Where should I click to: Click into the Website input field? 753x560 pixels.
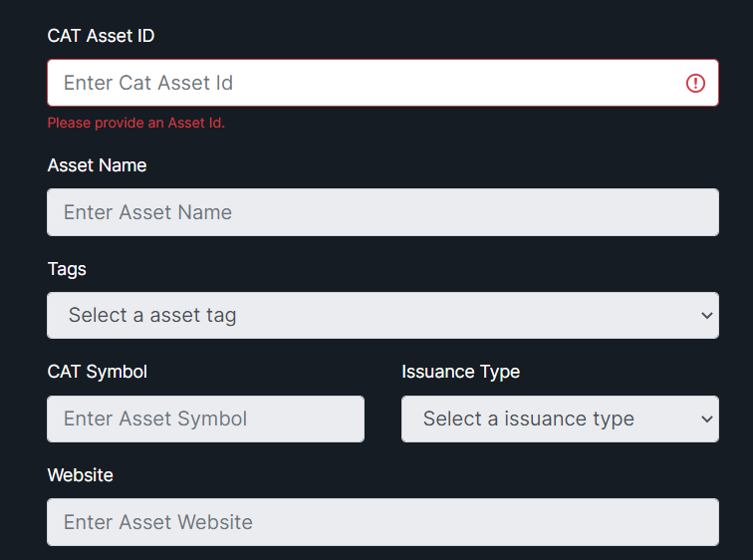(382, 522)
